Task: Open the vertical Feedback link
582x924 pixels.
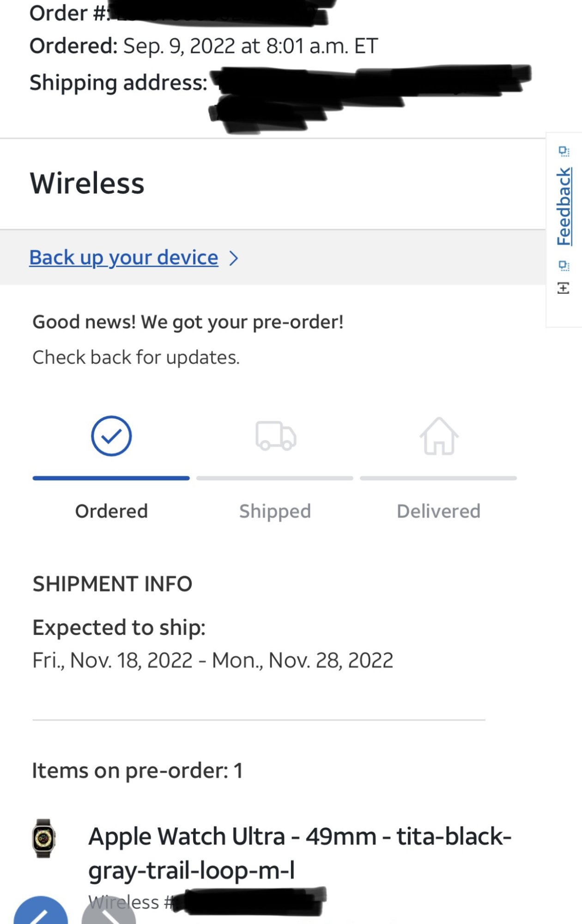Action: [x=564, y=207]
